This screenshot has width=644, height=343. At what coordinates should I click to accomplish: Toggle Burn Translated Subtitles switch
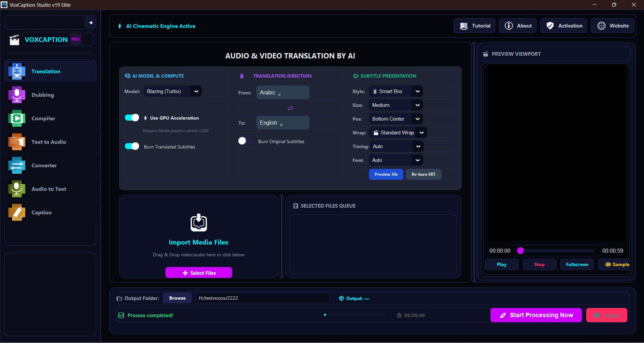coord(132,146)
